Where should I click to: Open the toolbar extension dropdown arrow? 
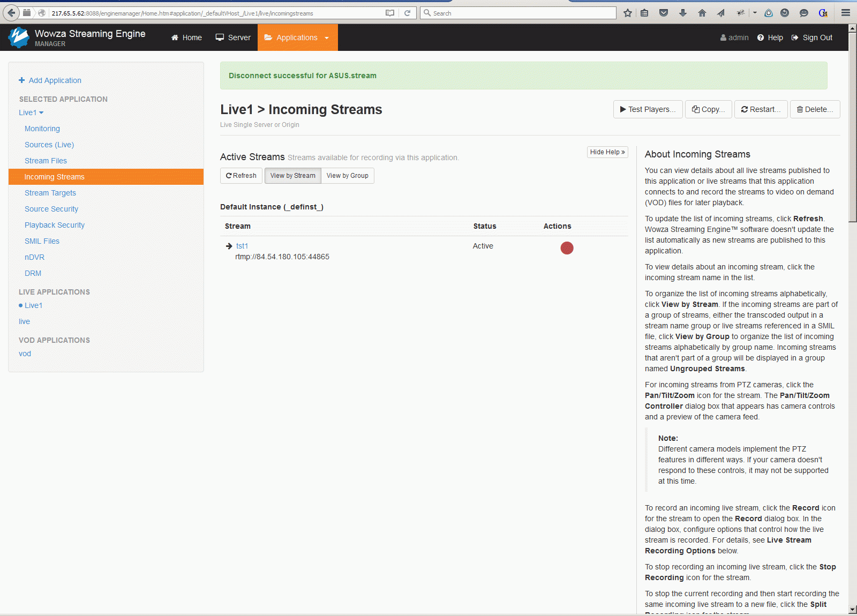click(755, 13)
